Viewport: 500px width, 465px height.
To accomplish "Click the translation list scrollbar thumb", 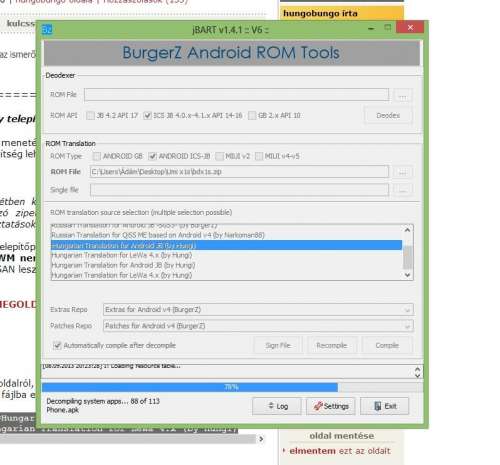I will (x=407, y=257).
